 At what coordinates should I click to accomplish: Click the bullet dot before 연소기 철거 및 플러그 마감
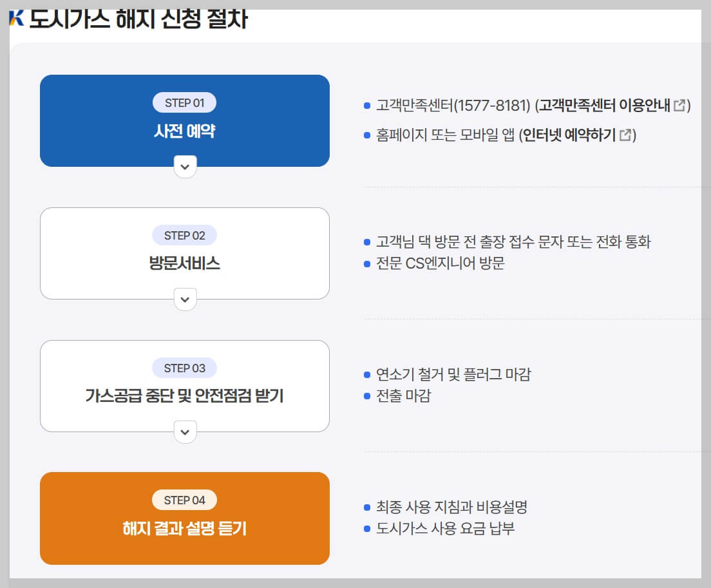click(x=368, y=375)
